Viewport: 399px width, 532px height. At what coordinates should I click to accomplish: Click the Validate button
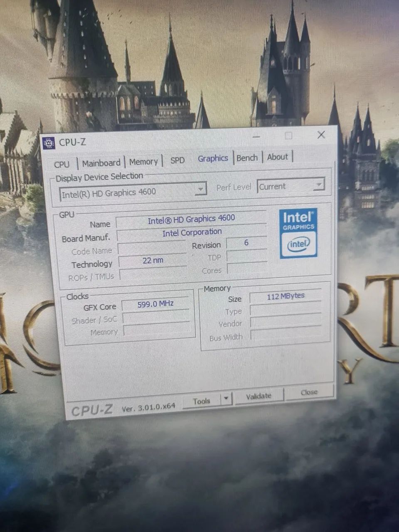(x=259, y=396)
